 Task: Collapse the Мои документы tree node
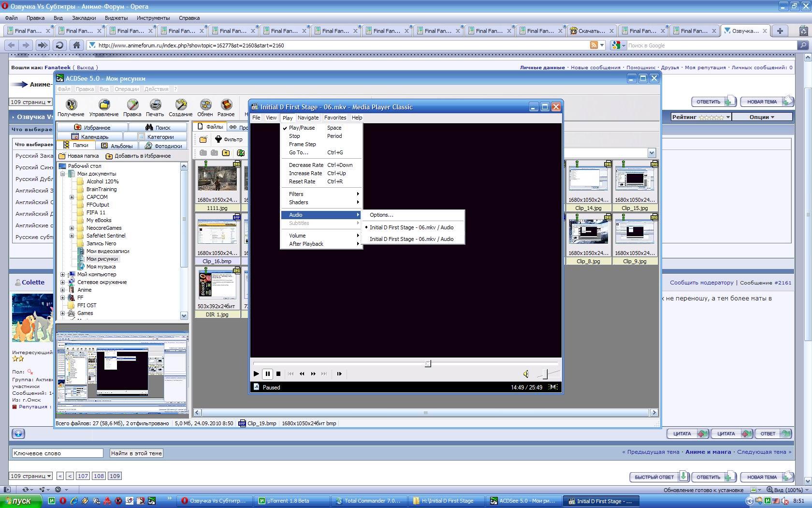pyautogui.click(x=62, y=174)
